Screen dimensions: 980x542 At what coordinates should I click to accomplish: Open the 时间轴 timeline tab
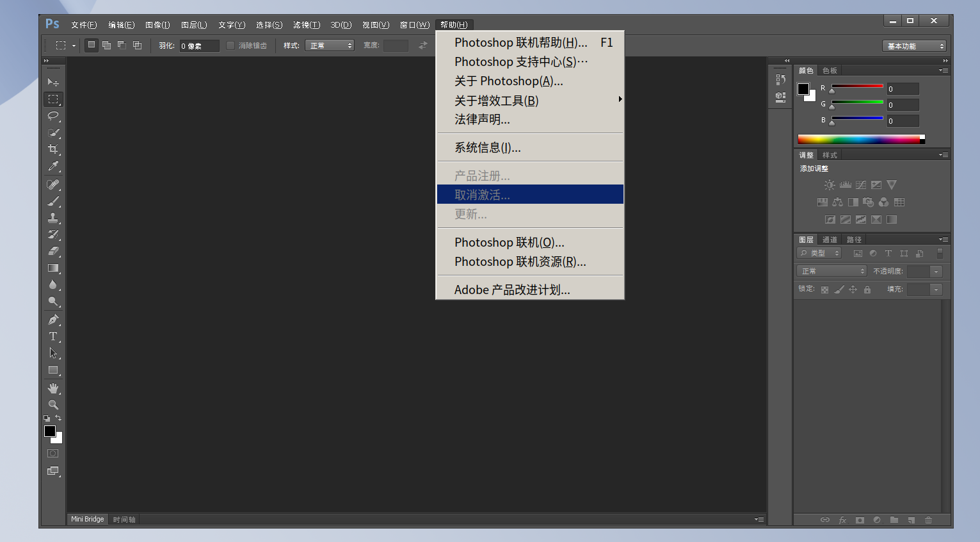(x=124, y=520)
